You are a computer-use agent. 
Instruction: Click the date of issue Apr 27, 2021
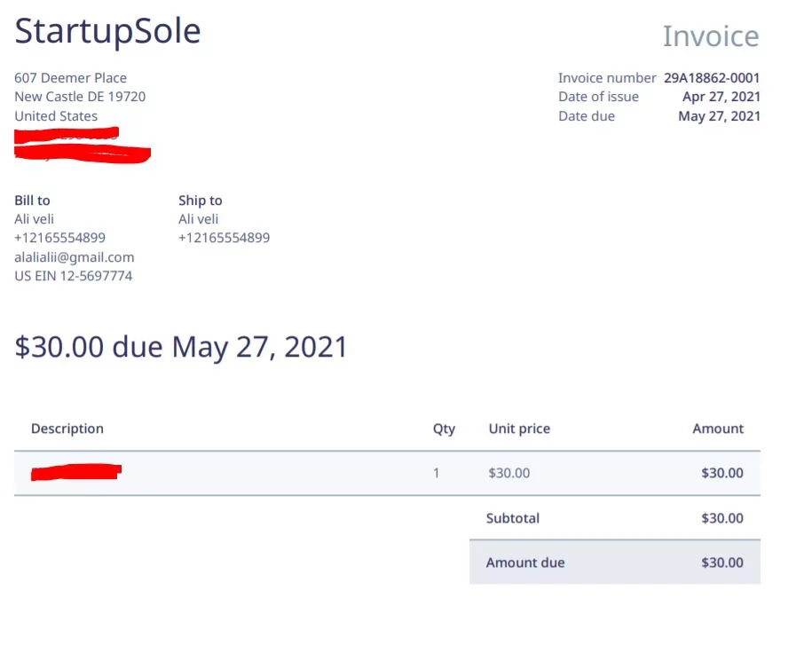721,97
